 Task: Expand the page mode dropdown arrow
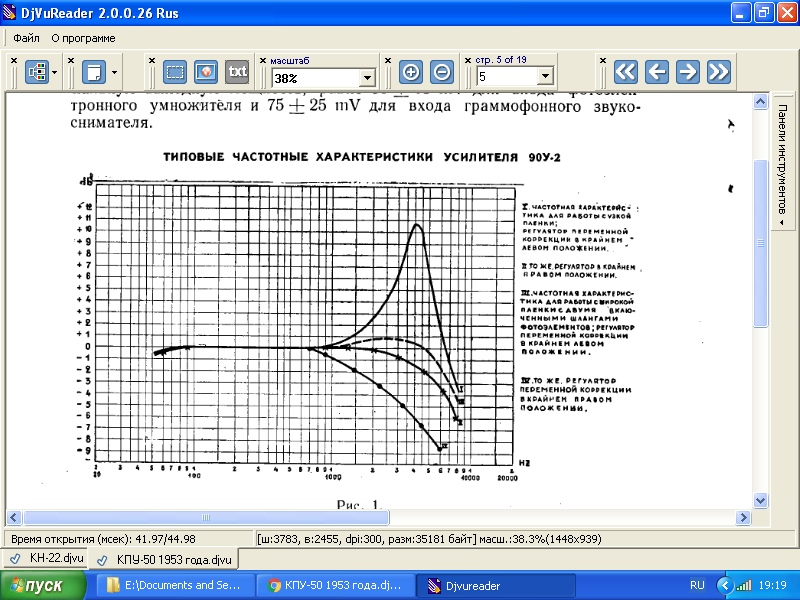(x=114, y=72)
